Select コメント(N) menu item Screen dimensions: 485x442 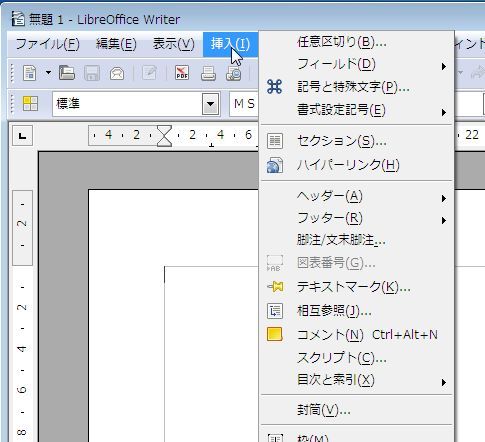[x=357, y=335]
